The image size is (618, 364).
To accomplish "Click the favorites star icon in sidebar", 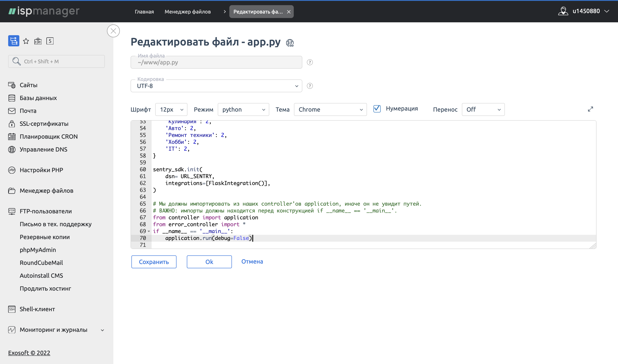I will point(26,41).
